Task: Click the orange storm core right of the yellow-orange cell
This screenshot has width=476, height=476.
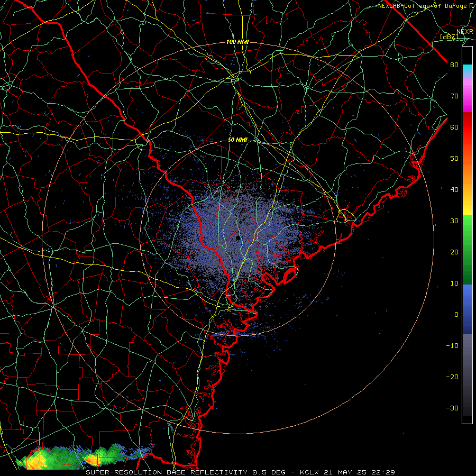Action: pos(93,460)
